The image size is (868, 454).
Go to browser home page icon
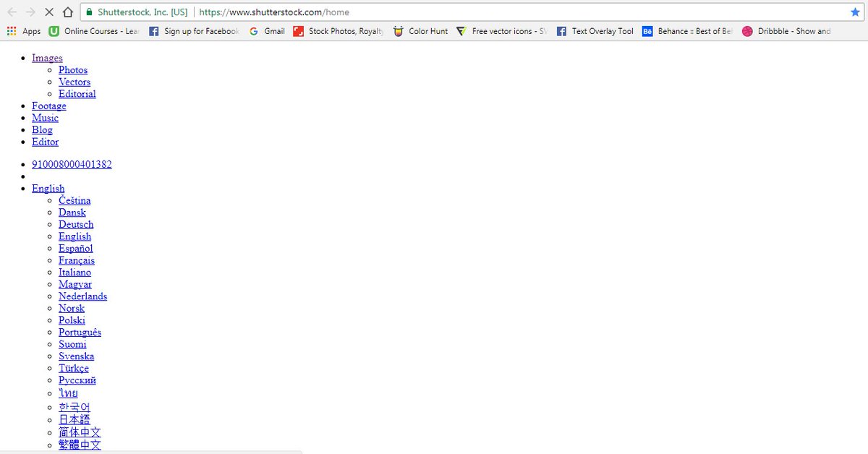click(67, 12)
